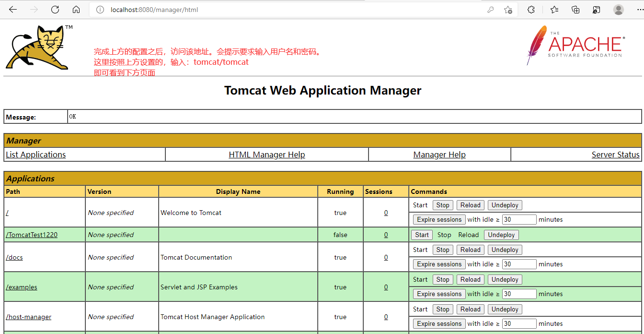
Task: Go back with the browser back arrow
Action: (x=13, y=10)
